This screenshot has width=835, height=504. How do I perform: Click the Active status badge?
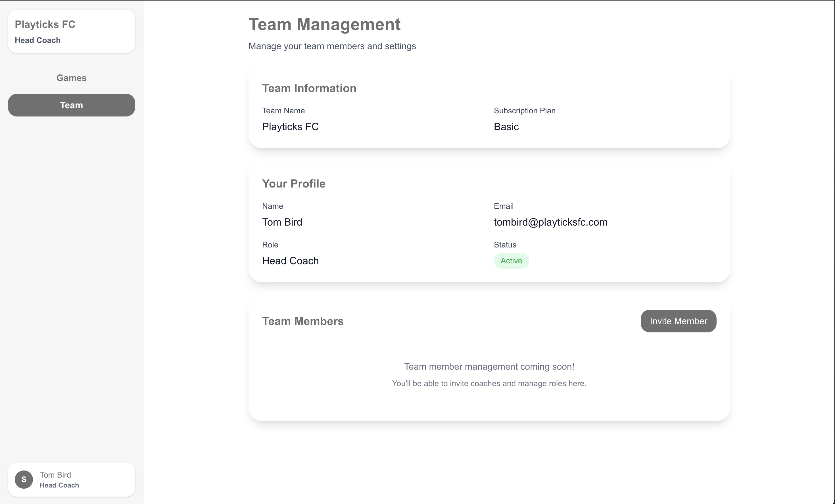(511, 261)
